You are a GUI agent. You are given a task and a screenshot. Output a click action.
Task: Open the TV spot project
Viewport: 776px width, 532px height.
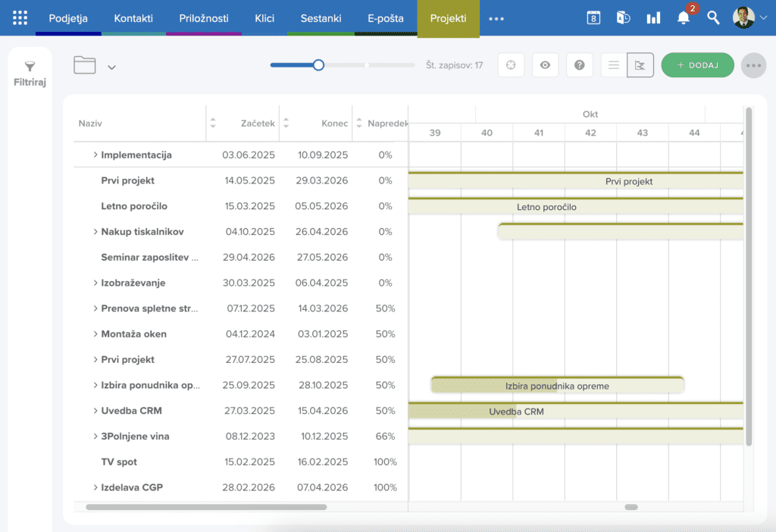click(x=119, y=462)
